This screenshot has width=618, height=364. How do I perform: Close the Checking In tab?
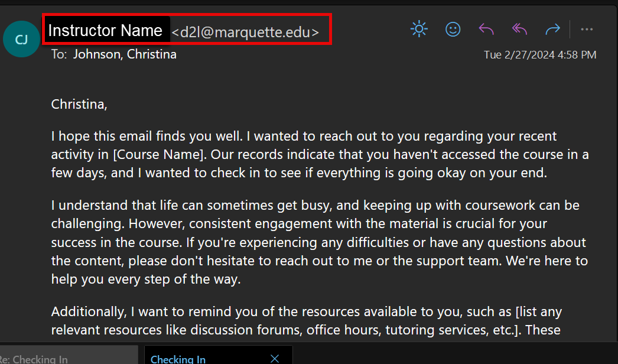[275, 358]
